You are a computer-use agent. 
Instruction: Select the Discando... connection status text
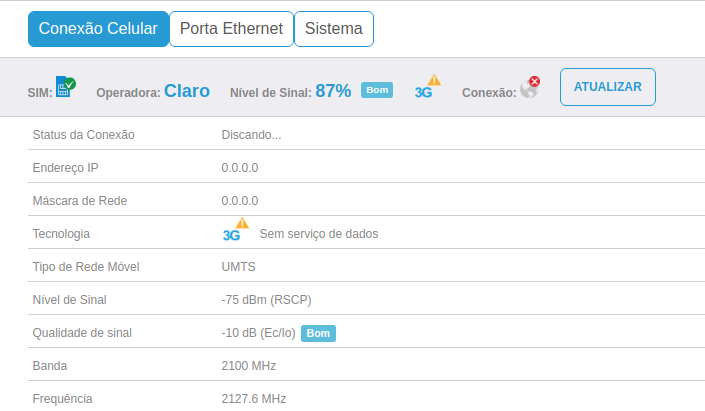[251, 135]
